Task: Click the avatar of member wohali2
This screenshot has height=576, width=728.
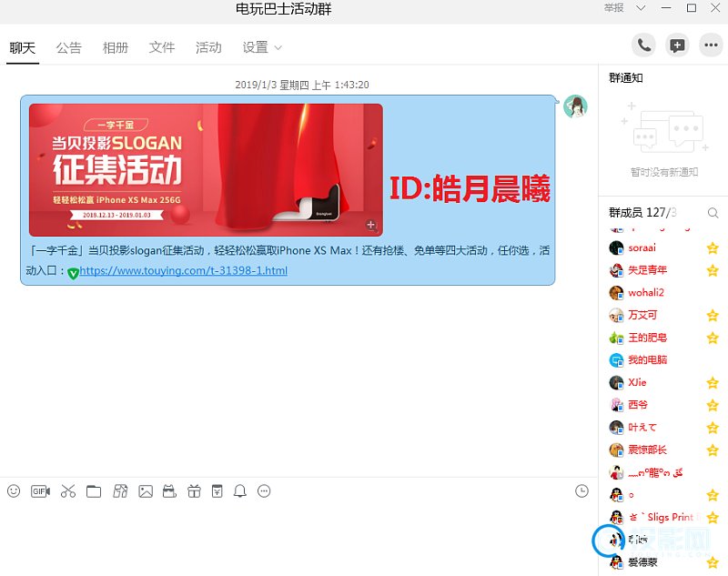Action: (616, 293)
